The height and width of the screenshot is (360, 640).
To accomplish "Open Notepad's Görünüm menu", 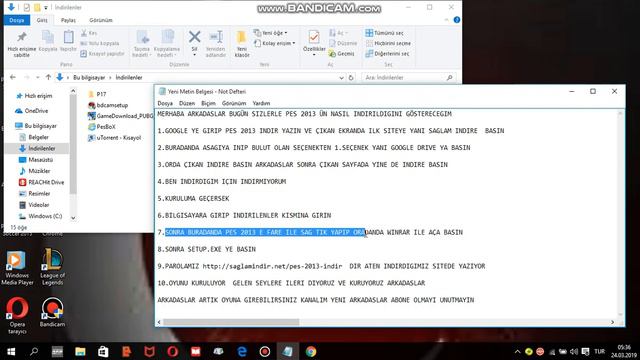I will [x=234, y=103].
